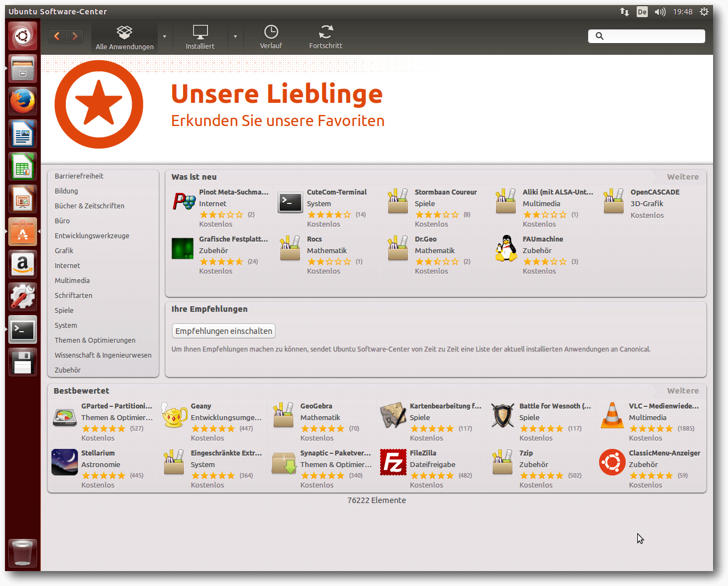The image size is (728, 586).
Task: Select the Barrierefreiheit category
Action: [79, 176]
